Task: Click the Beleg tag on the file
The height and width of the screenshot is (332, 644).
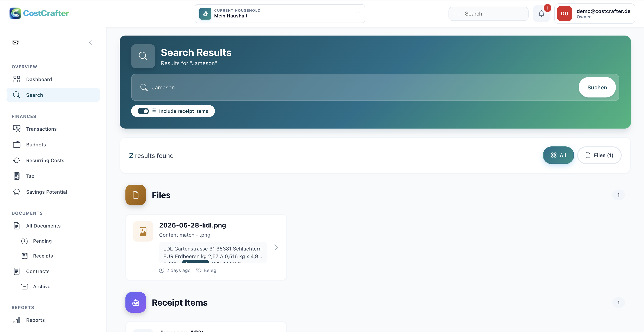Action: click(207, 270)
